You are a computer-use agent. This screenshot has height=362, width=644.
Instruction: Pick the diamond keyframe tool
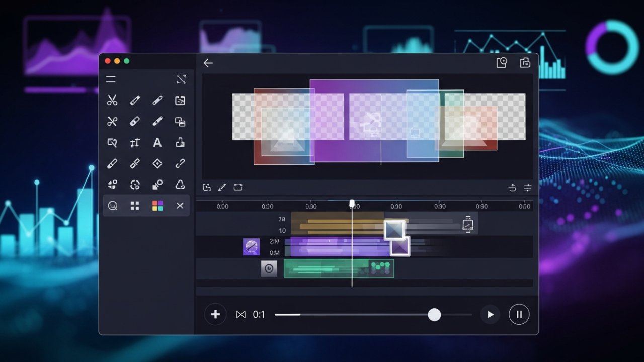coord(157,164)
